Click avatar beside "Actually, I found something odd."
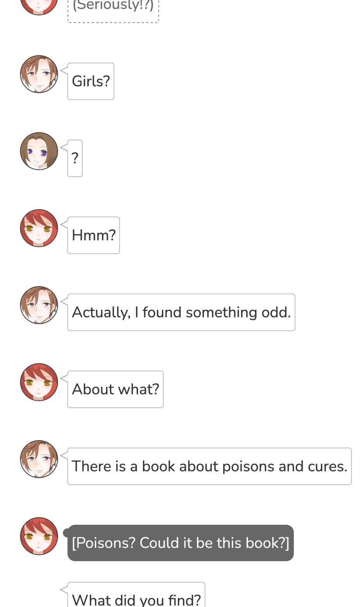The image size is (364, 607). tap(39, 305)
